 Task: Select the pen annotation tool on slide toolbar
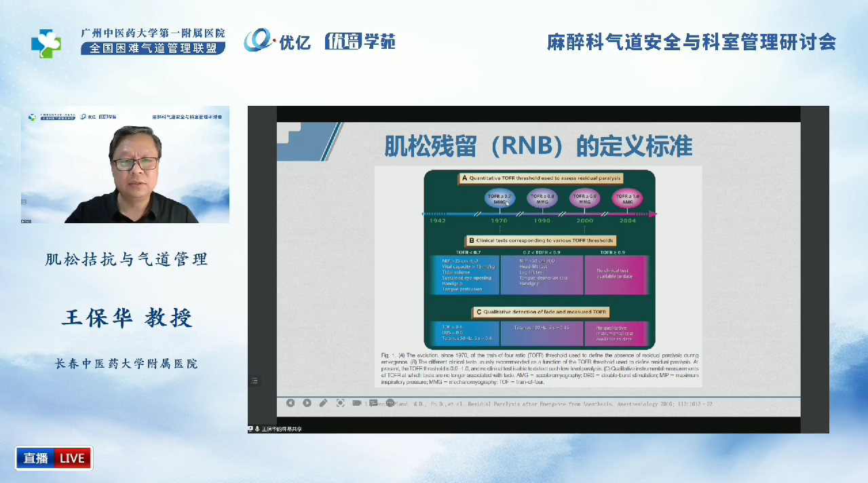pos(323,403)
